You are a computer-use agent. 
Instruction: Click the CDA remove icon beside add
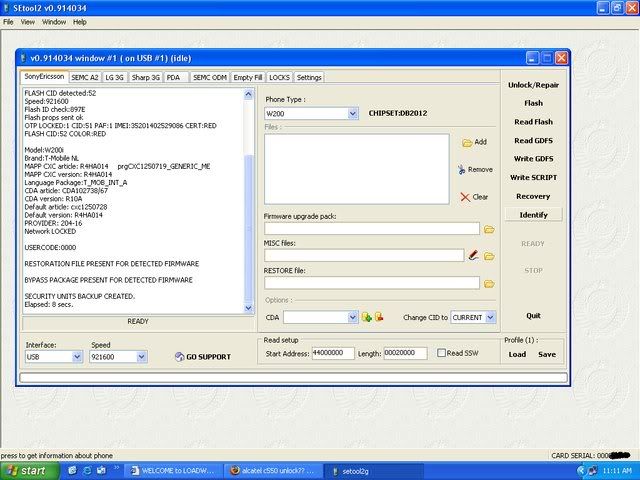(x=379, y=317)
